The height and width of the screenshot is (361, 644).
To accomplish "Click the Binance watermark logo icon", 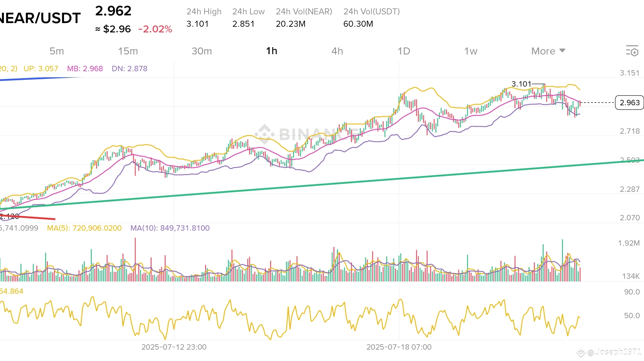I will tap(264, 134).
